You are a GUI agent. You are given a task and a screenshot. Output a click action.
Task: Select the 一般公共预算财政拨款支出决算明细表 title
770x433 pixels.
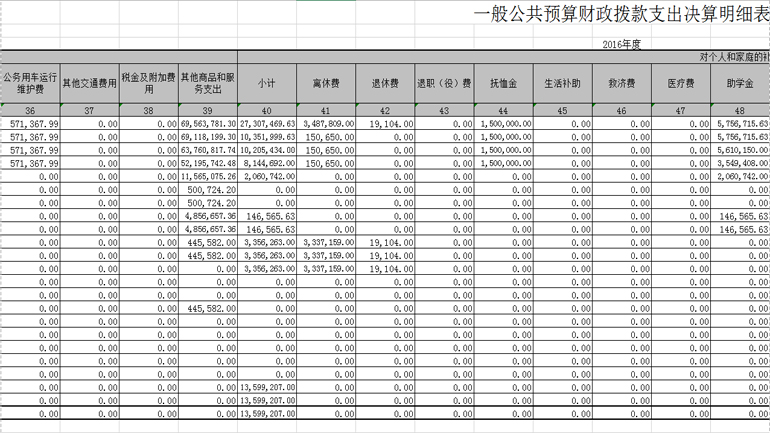pyautogui.click(x=622, y=15)
